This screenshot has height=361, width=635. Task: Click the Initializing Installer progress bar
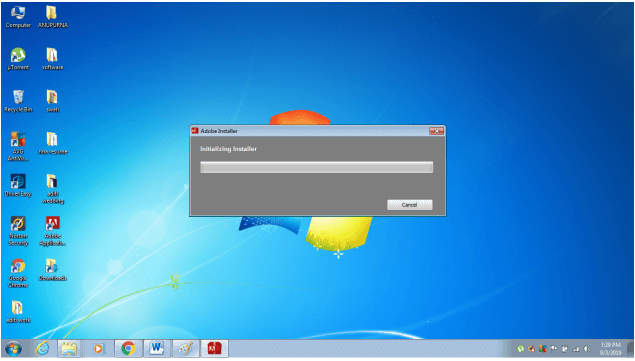click(316, 167)
